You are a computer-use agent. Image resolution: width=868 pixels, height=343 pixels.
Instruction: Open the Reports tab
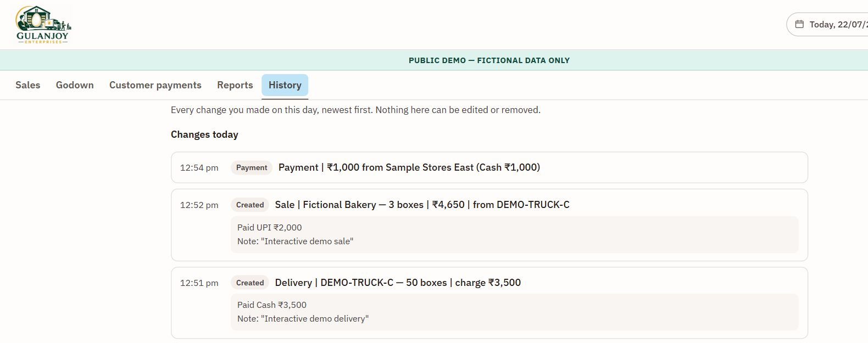235,85
